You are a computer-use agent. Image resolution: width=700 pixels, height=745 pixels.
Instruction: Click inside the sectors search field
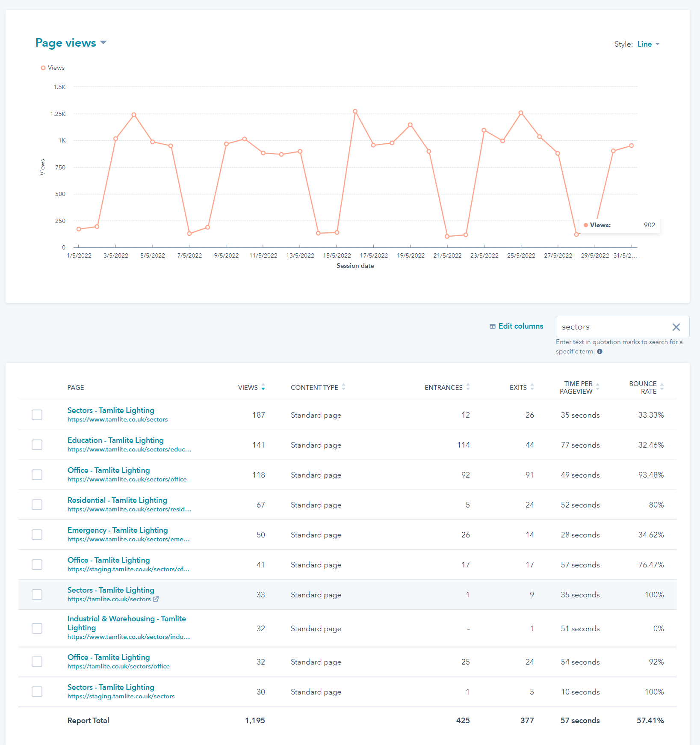(x=611, y=327)
